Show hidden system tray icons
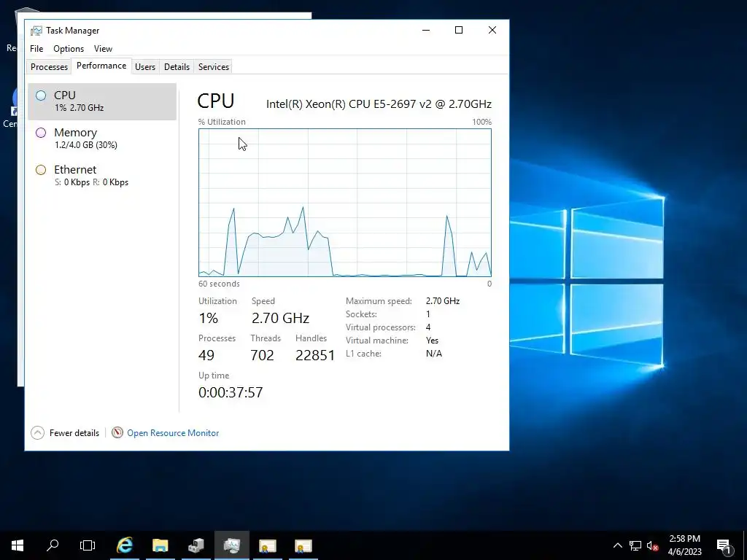Screen dimensions: 747x560 pyautogui.click(x=617, y=545)
